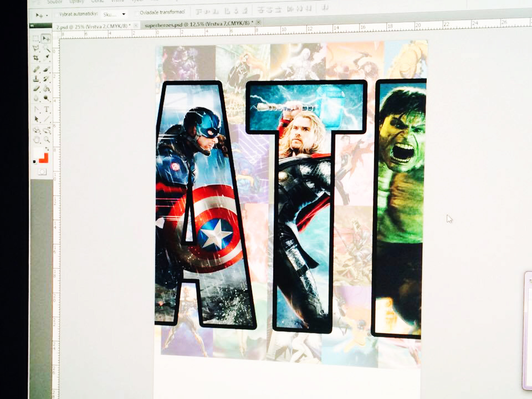Select the Eraser tool

36,88
